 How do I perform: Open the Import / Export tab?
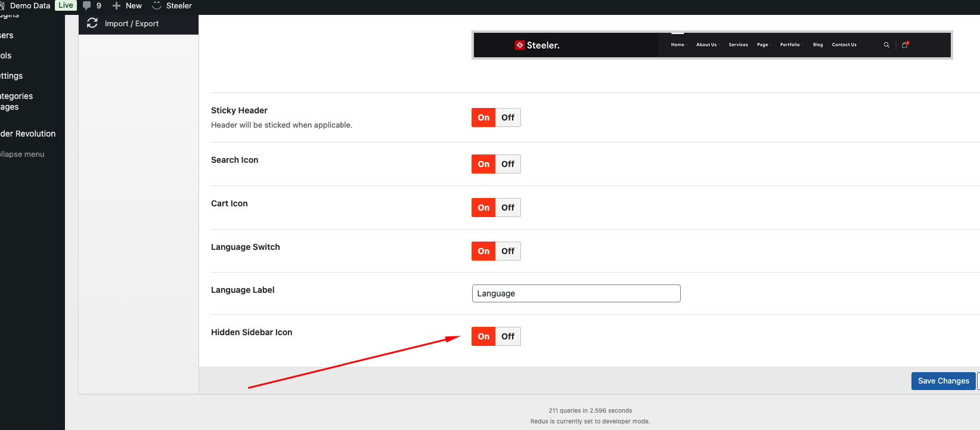[138, 24]
